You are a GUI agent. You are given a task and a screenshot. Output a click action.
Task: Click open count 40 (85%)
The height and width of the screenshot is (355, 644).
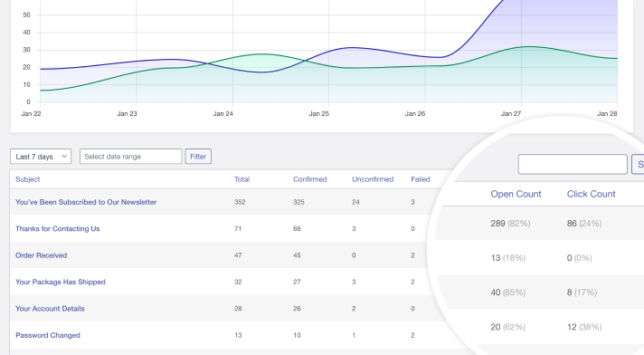pos(508,293)
